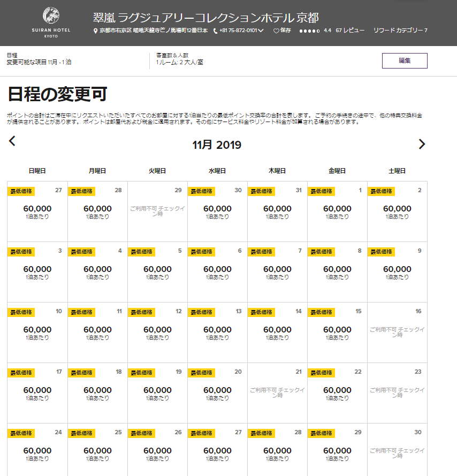Image resolution: width=457 pixels, height=476 pixels.
Task: Click 1 ルーム: 2 大人/室 text
Action: click(x=180, y=62)
